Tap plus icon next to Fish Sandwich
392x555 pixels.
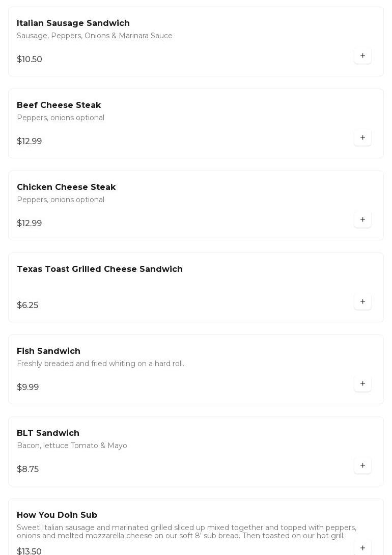[362, 383]
